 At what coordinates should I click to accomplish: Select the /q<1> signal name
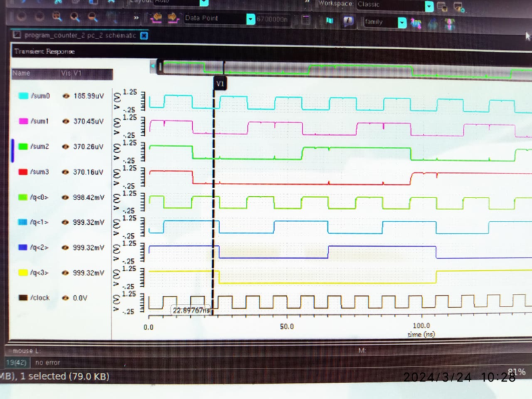39,222
